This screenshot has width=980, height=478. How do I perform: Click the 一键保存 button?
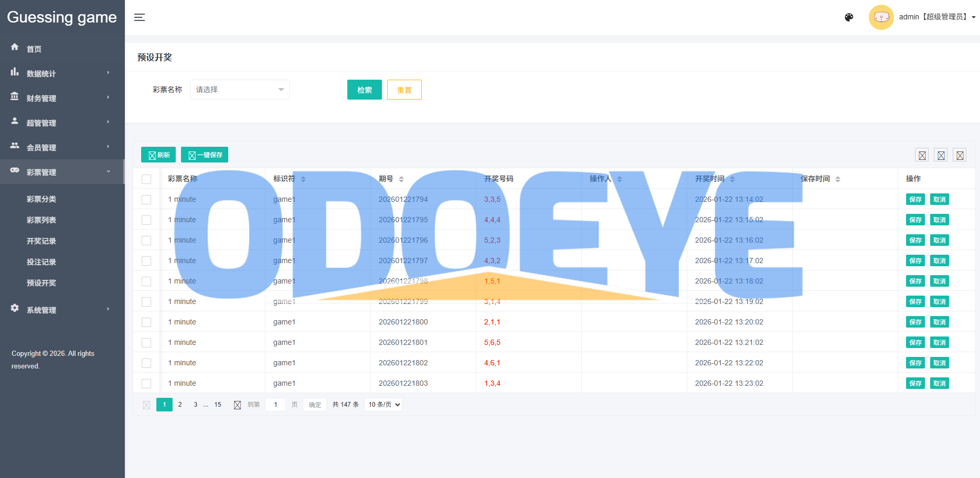click(x=205, y=155)
